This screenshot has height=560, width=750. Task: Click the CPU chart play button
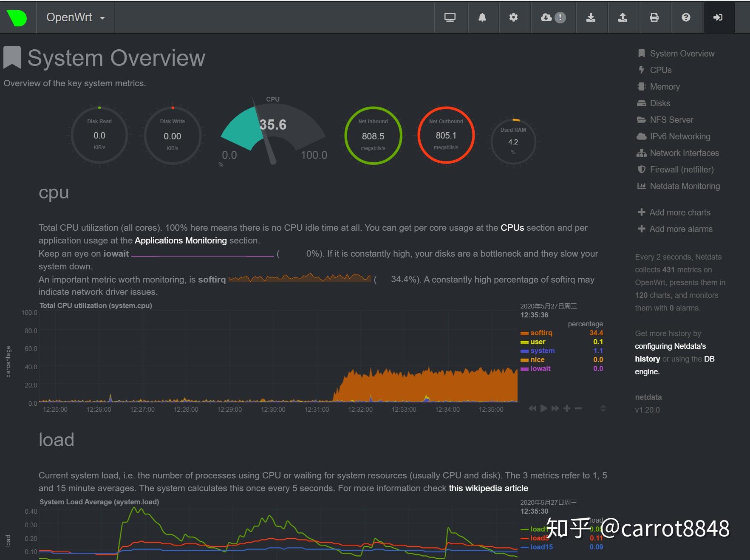click(x=544, y=408)
